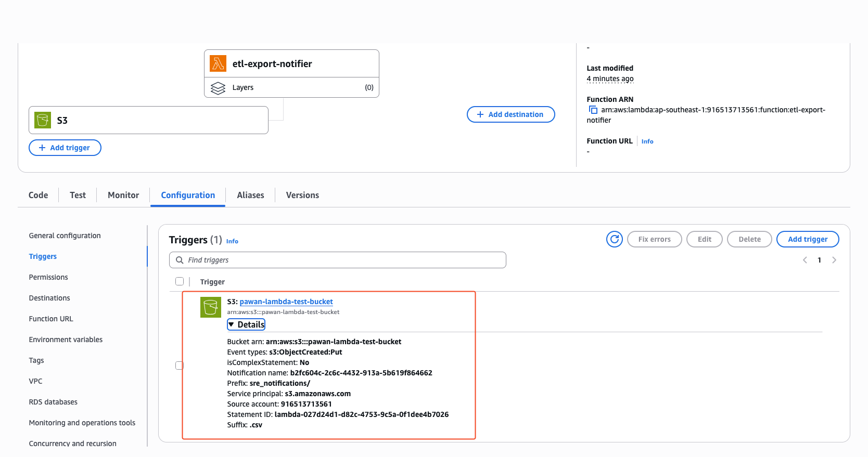This screenshot has height=457, width=868.
Task: Open Destinations in the side menu
Action: (x=49, y=298)
